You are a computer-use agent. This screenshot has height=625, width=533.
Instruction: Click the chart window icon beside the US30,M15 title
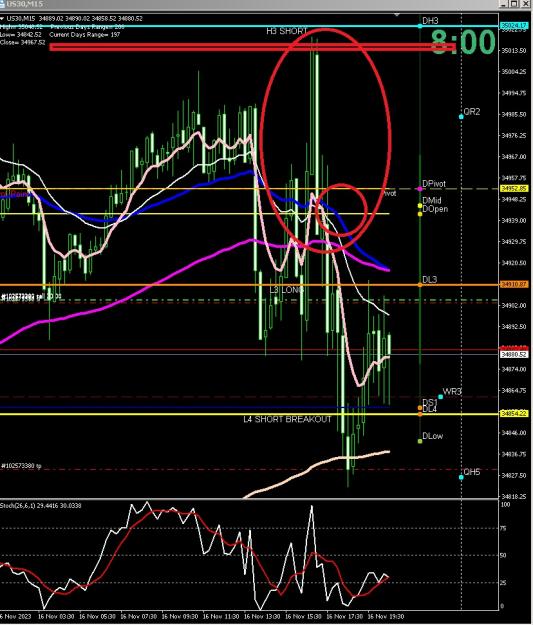[2, 4]
